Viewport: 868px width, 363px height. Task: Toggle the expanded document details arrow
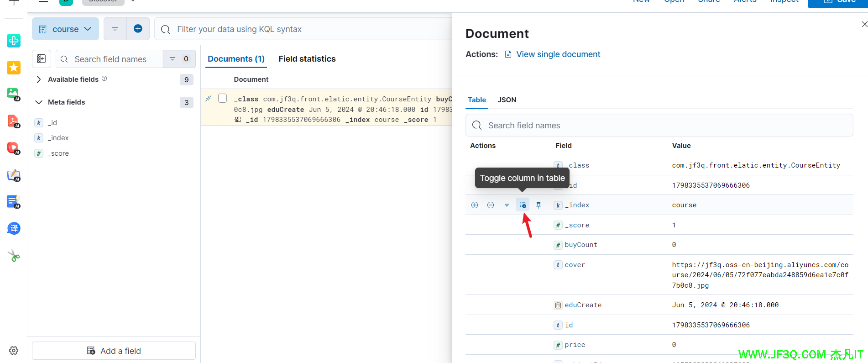[x=209, y=98]
